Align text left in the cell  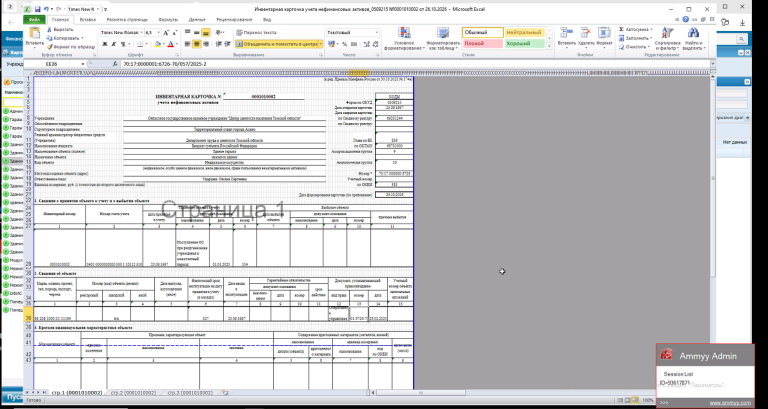[x=188, y=44]
